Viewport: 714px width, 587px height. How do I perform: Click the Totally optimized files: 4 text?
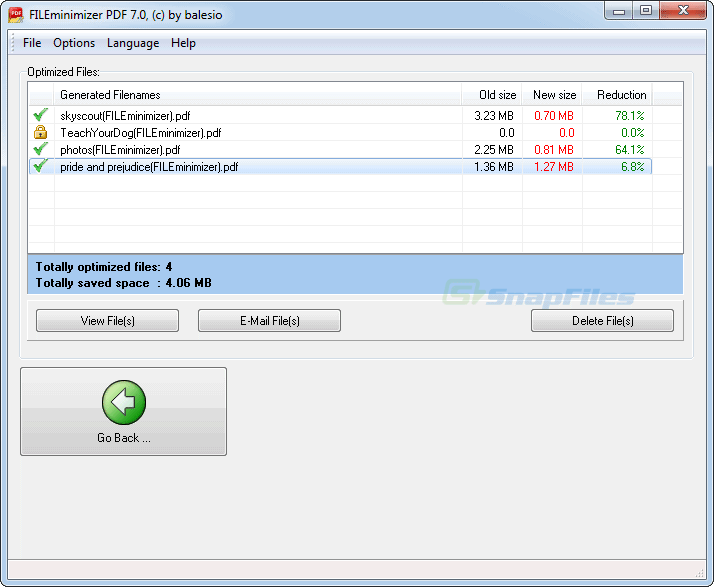[x=104, y=267]
